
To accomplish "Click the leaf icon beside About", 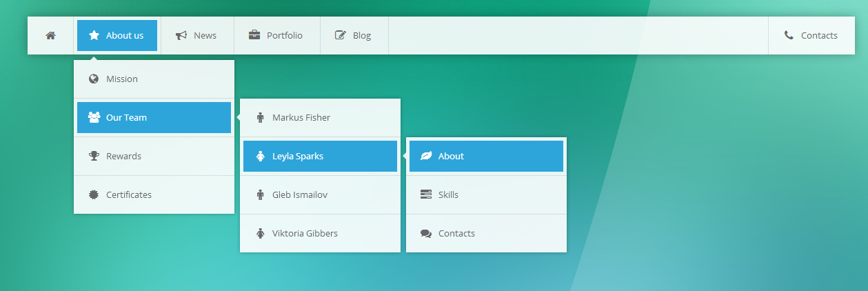I will 426,156.
